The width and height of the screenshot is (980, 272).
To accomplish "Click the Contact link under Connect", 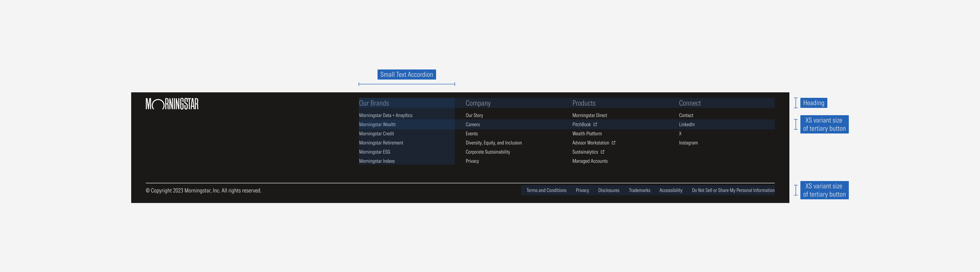I will 686,115.
